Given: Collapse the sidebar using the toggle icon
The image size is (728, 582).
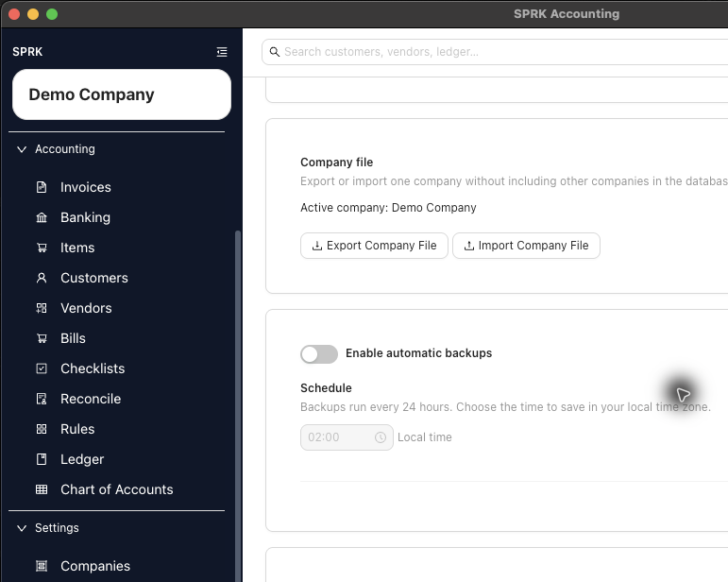Looking at the screenshot, I should pos(222,52).
